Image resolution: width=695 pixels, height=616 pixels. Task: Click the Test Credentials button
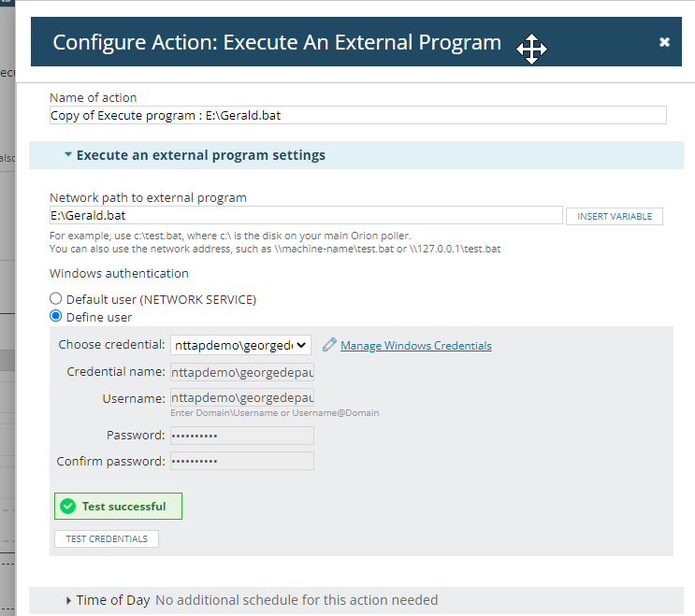point(107,538)
